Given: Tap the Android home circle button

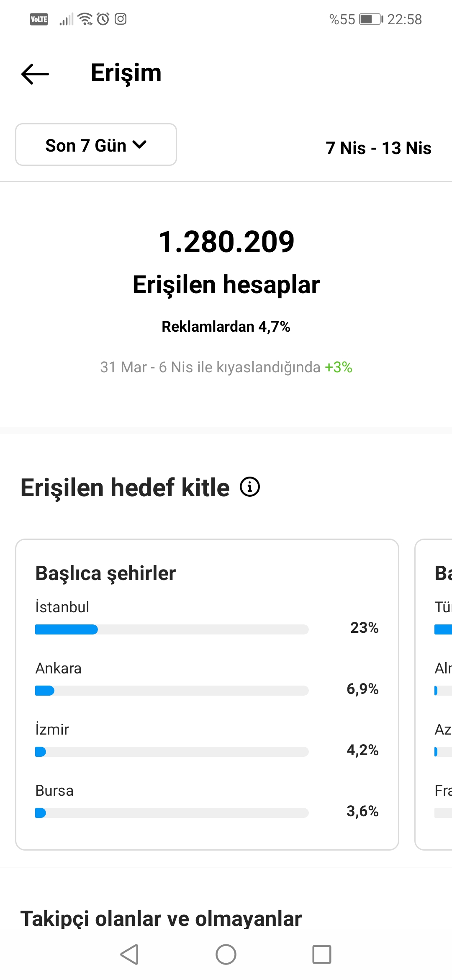Looking at the screenshot, I should click(x=226, y=954).
